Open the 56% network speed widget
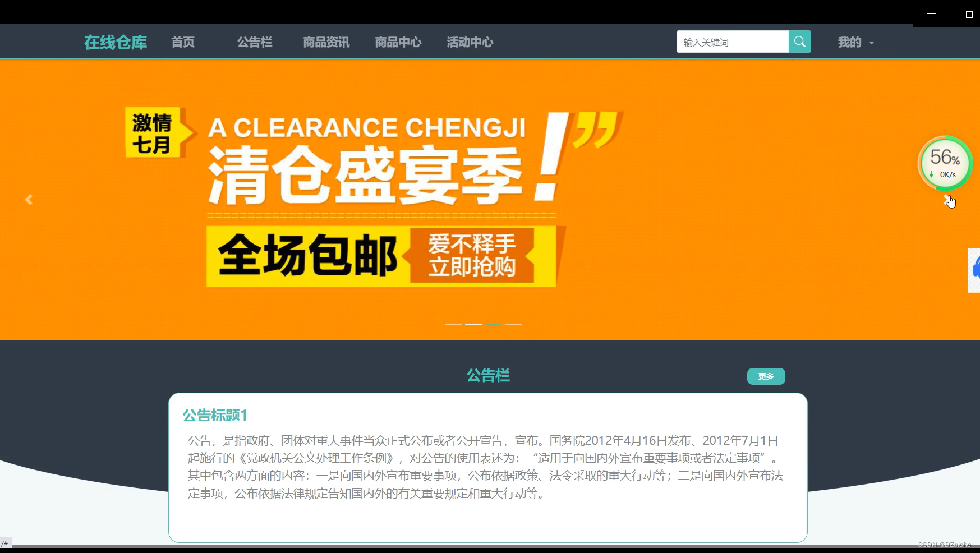 pyautogui.click(x=945, y=164)
